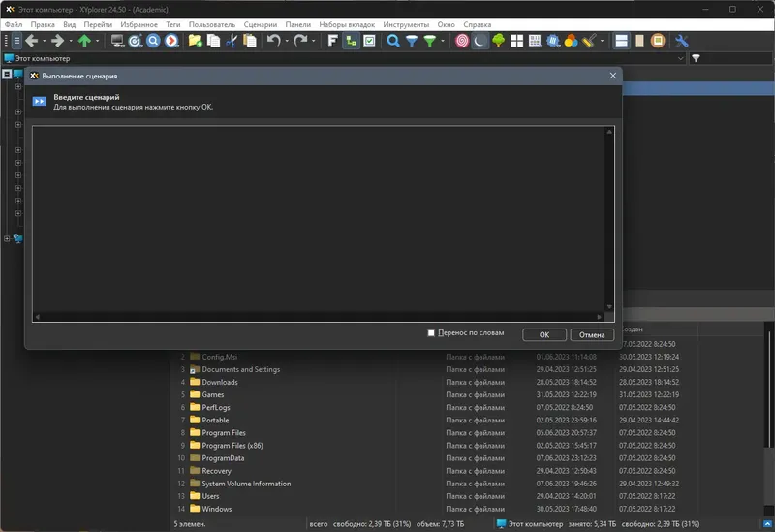Click the details grid view icon
775x532 pixels.
535,41
